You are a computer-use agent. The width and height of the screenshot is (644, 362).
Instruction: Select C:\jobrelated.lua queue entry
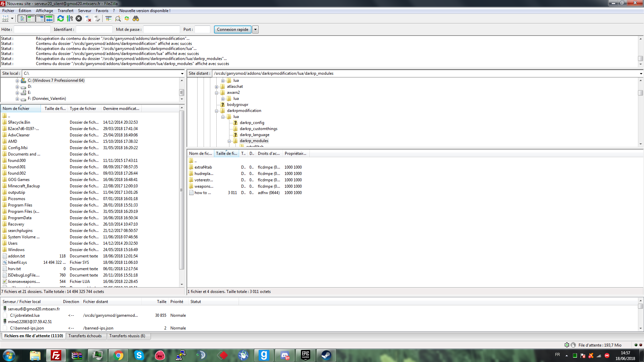[24, 315]
